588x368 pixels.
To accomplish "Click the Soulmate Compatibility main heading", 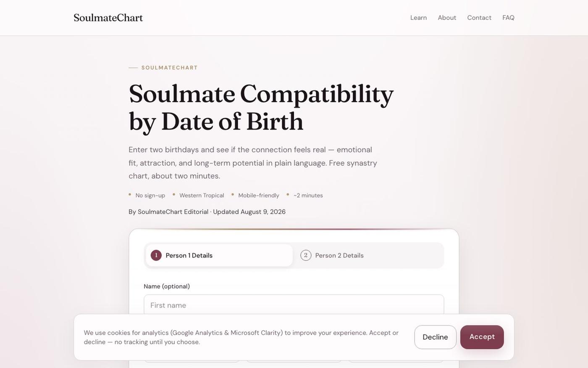I will pyautogui.click(x=261, y=108).
